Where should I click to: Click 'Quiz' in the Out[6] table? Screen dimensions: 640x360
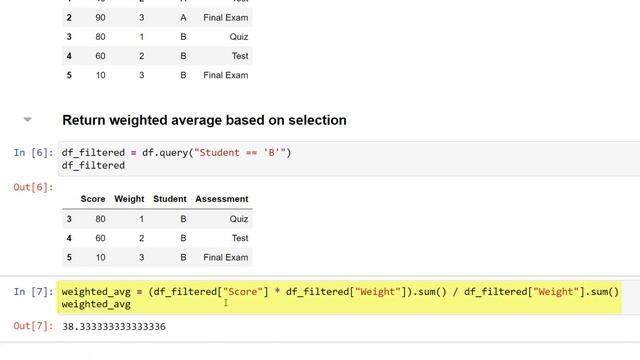239,219
